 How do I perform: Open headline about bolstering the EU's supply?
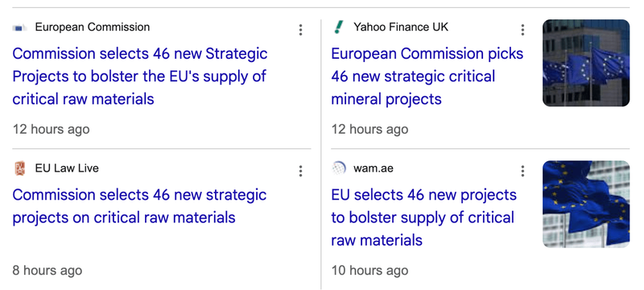(140, 77)
